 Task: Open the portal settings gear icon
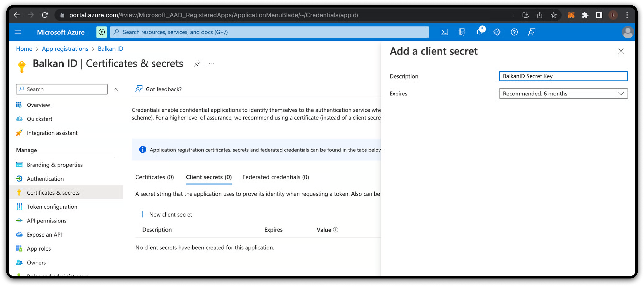tap(497, 32)
